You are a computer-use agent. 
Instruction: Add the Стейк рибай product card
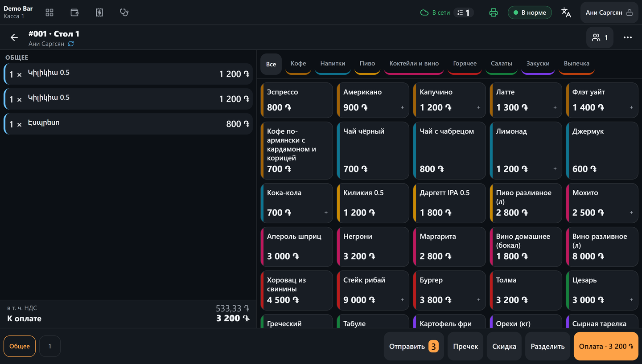(x=373, y=290)
